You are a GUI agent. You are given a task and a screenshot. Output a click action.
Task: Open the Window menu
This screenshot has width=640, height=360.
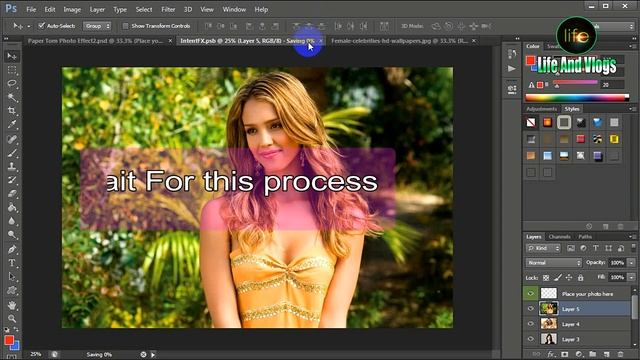(234, 9)
